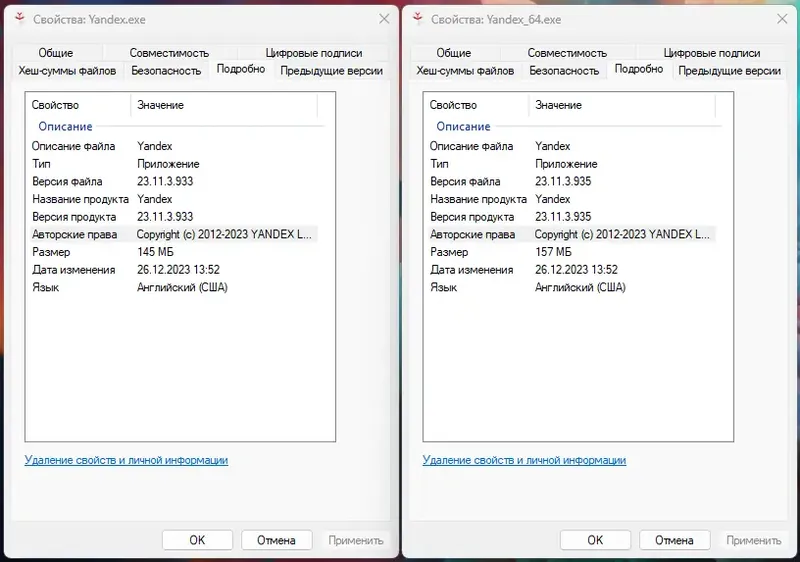Image resolution: width=800 pixels, height=562 pixels.
Task: Open Цифровые подписи tab in Yandex_64.exe window
Action: [712, 53]
